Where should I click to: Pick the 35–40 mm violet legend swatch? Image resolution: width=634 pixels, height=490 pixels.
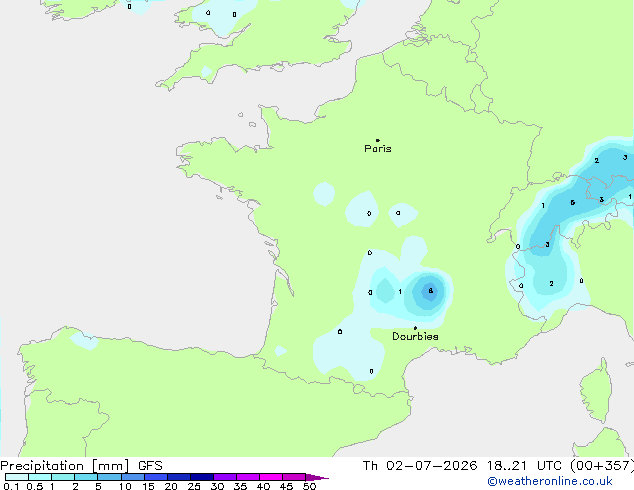point(248,477)
